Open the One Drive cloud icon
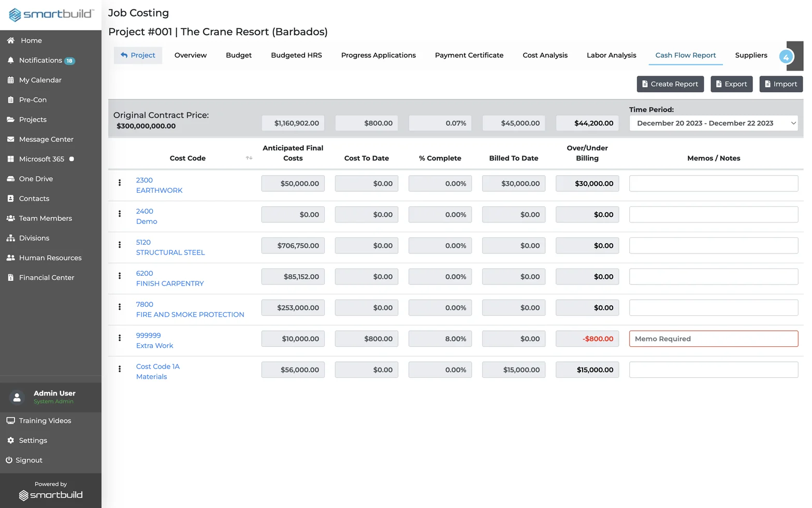 (x=10, y=179)
